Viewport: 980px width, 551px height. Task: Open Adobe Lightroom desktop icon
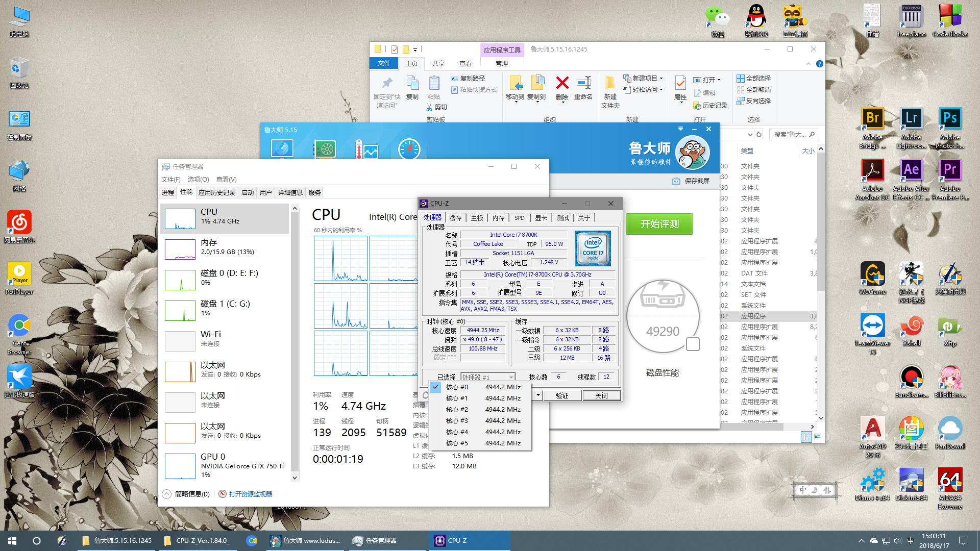coord(911,128)
